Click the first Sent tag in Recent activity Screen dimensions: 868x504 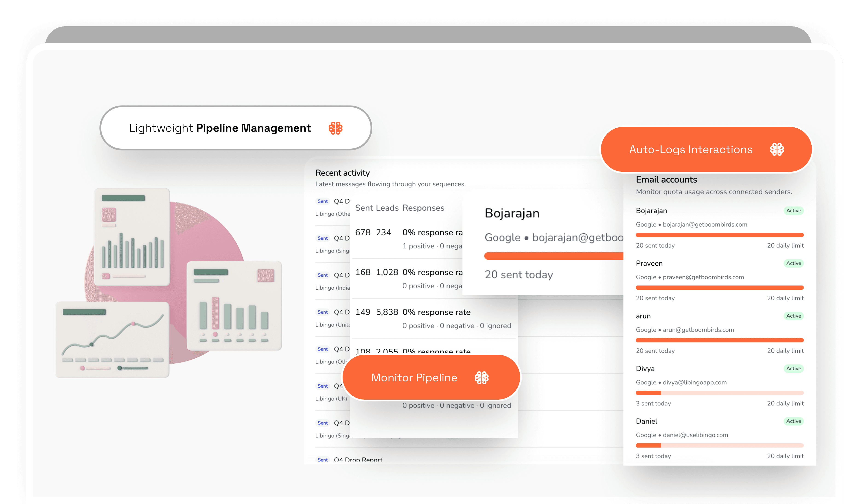tap(322, 201)
